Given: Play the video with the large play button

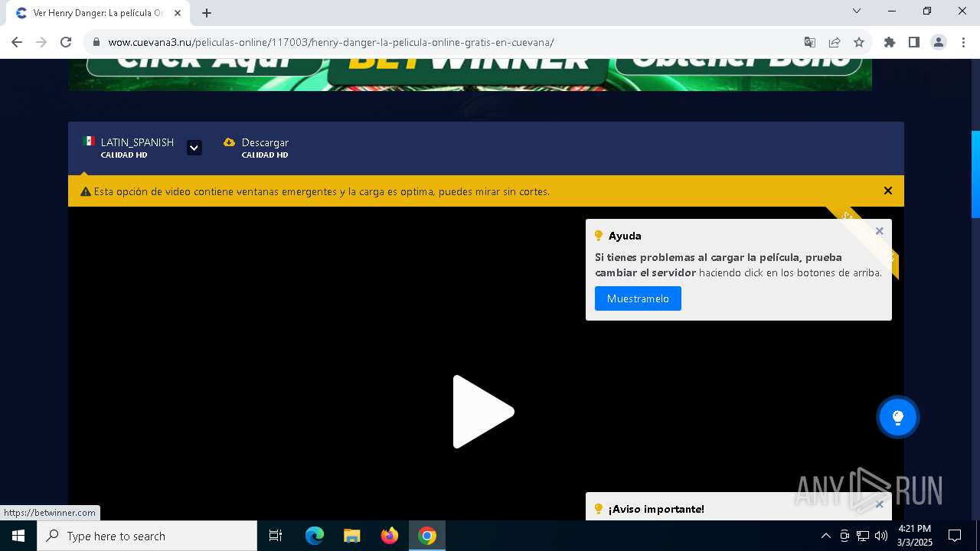Looking at the screenshot, I should (483, 412).
